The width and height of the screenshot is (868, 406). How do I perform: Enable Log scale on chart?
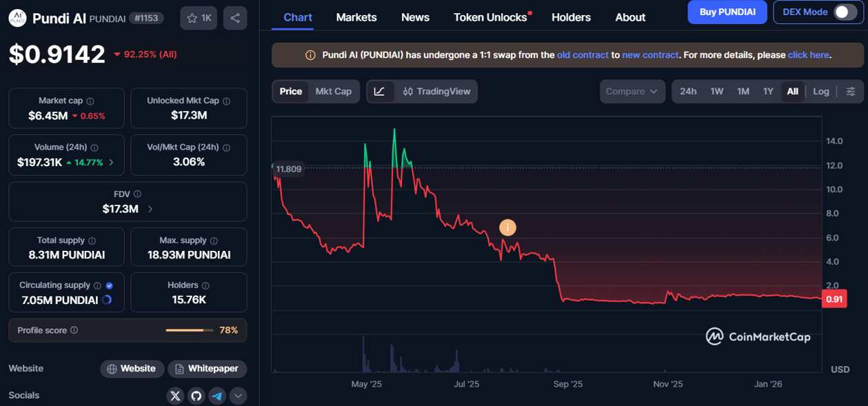click(x=820, y=91)
